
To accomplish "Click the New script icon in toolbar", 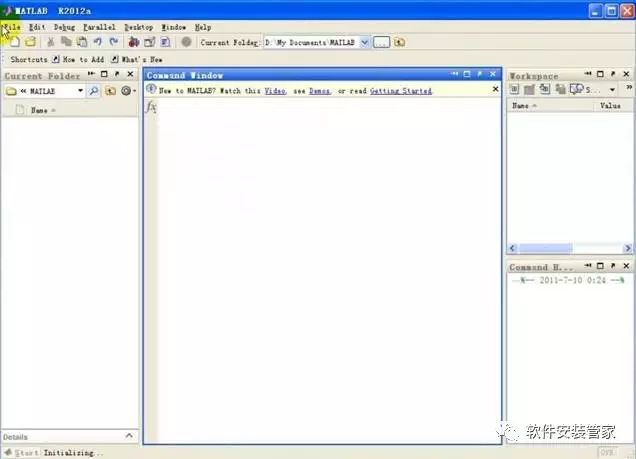I will (14, 42).
